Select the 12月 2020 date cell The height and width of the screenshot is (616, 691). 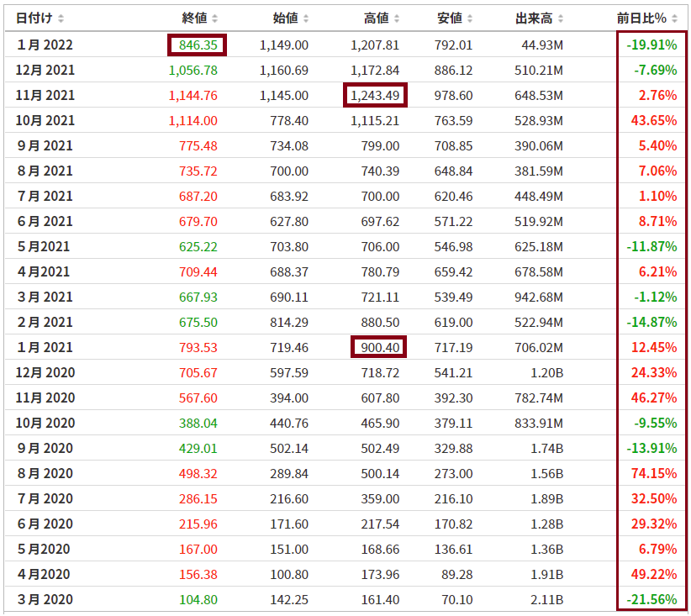pyautogui.click(x=45, y=373)
